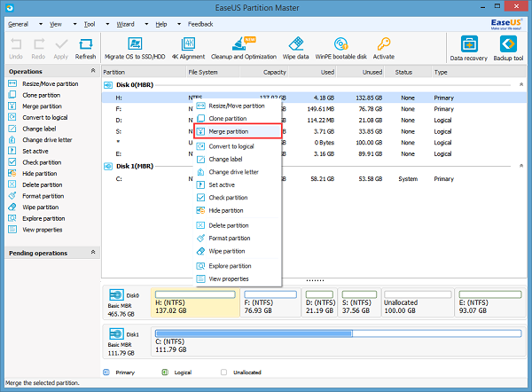Click the EaseUS logo
The width and height of the screenshot is (532, 392).
(506, 24)
